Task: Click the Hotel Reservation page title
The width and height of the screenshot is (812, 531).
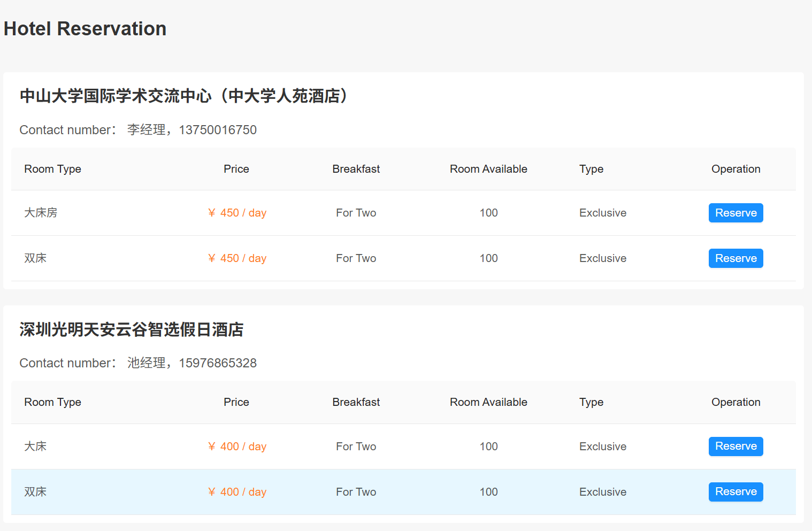Action: 85,28
